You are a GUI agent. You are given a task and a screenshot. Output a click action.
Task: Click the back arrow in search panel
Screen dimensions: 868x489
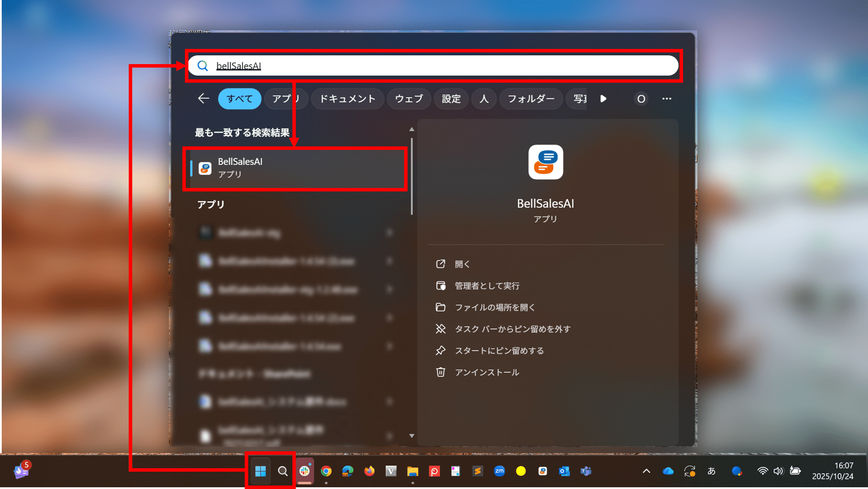(203, 99)
